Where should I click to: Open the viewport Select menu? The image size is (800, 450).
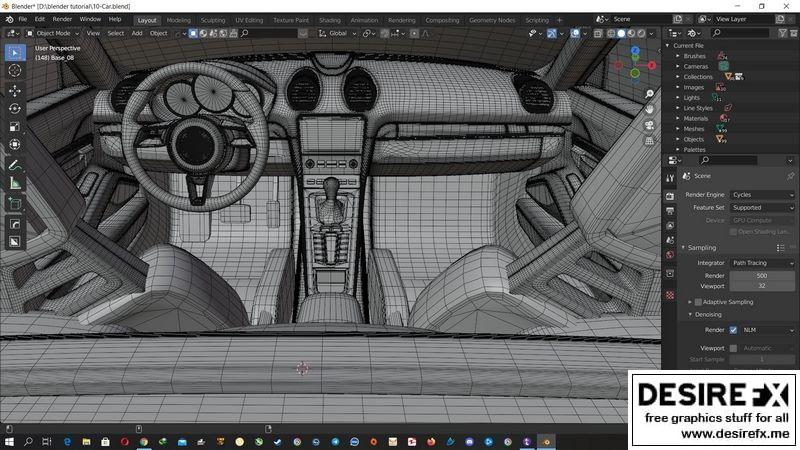pos(116,33)
